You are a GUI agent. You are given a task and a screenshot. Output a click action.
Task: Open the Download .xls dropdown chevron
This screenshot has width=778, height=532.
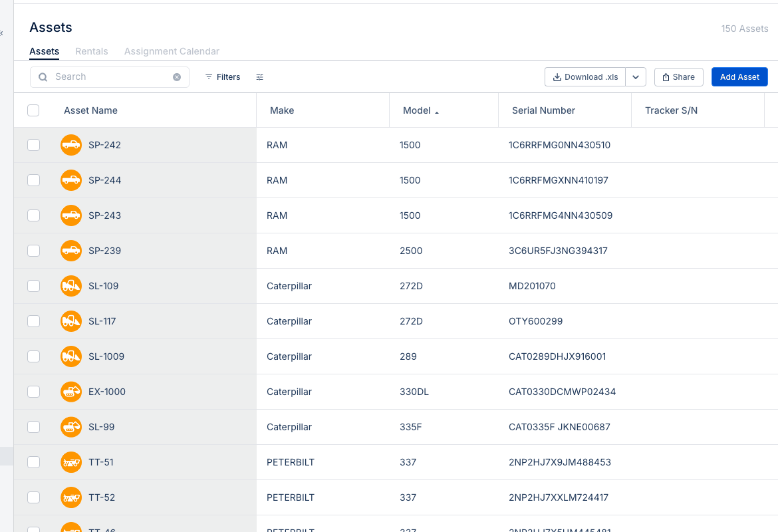[x=636, y=76]
